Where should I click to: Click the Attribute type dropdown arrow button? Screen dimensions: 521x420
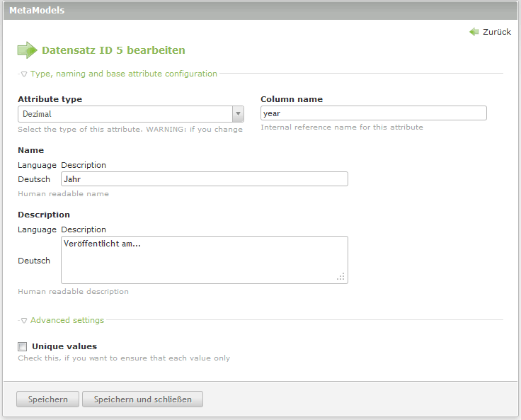(x=238, y=113)
